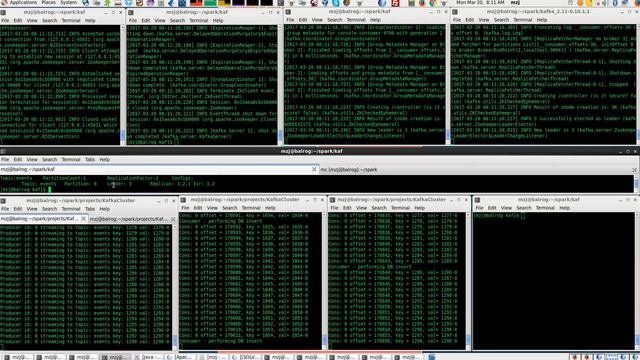Switch to the [Apac... window in the taskbar
This screenshot has width=640, height=360.
pyautogui.click(x=181, y=357)
